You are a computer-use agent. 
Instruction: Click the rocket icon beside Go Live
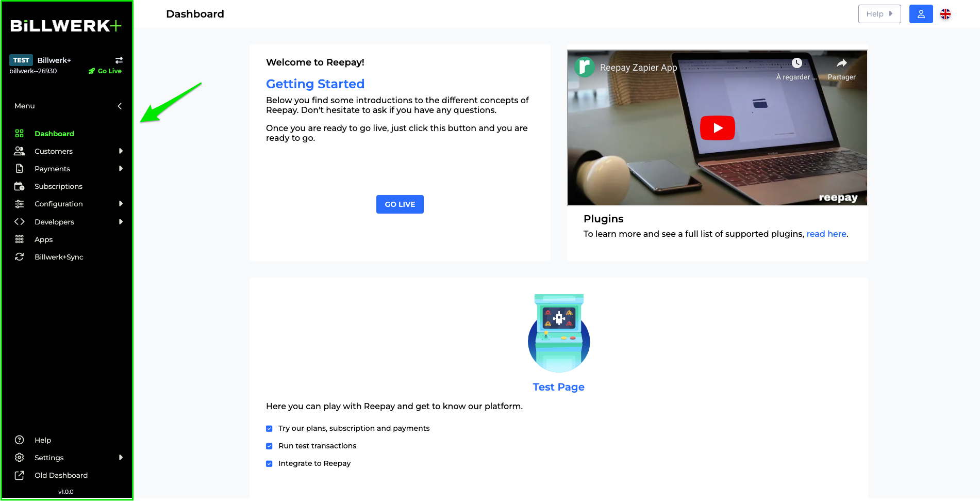click(92, 71)
